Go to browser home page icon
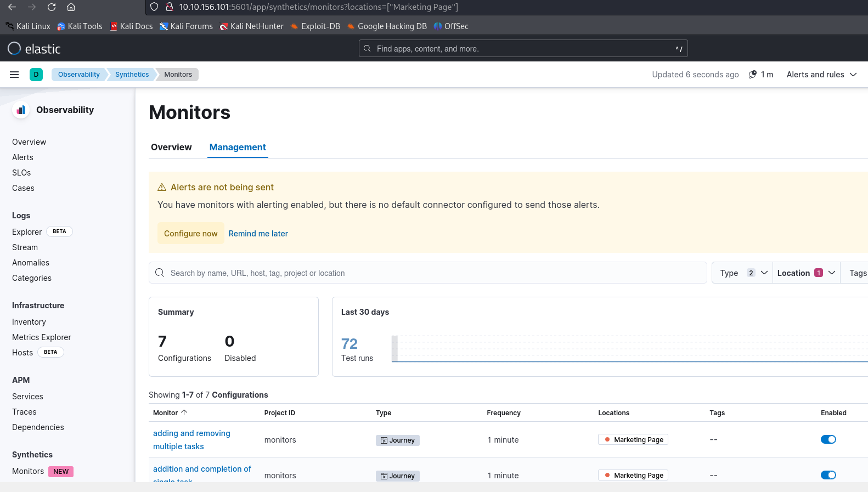868x492 pixels. click(x=71, y=7)
